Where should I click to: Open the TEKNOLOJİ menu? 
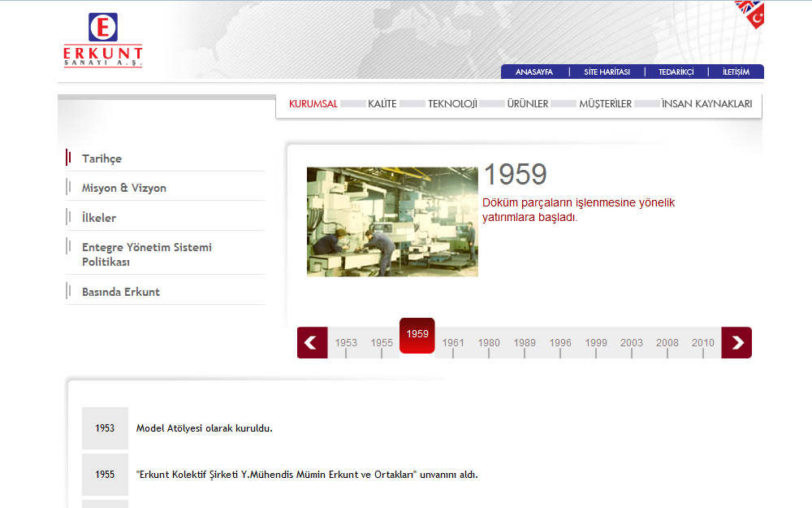pyautogui.click(x=452, y=104)
